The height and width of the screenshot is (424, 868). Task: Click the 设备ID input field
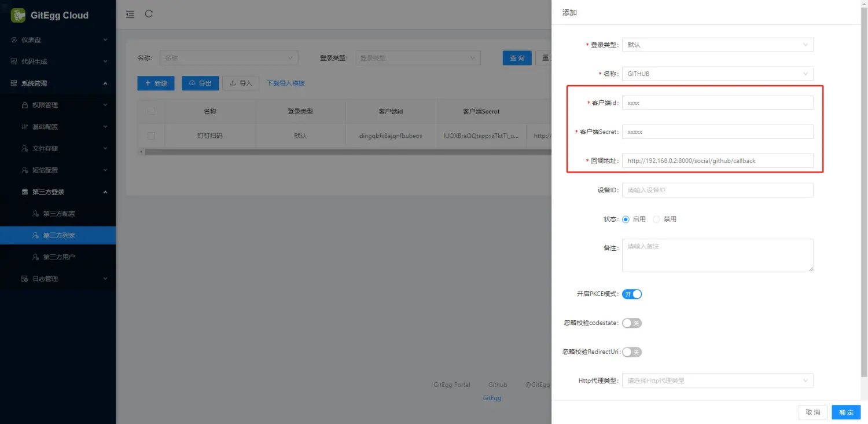(718, 190)
